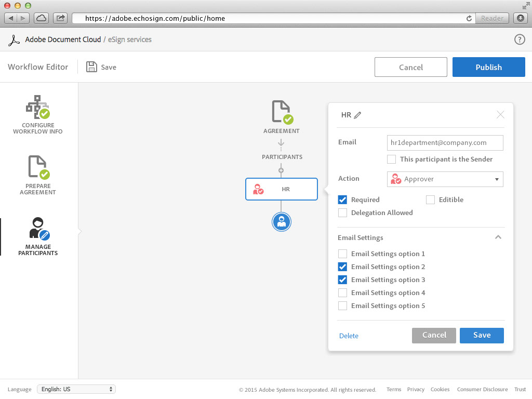Screen dimensions: 532x399
Task: Switch to the Prepare Agreement step
Action: 38,175
